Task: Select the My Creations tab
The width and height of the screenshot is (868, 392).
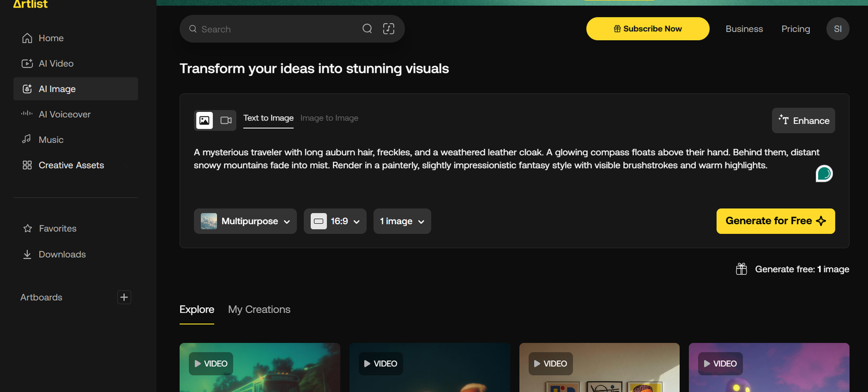Action: click(x=259, y=309)
